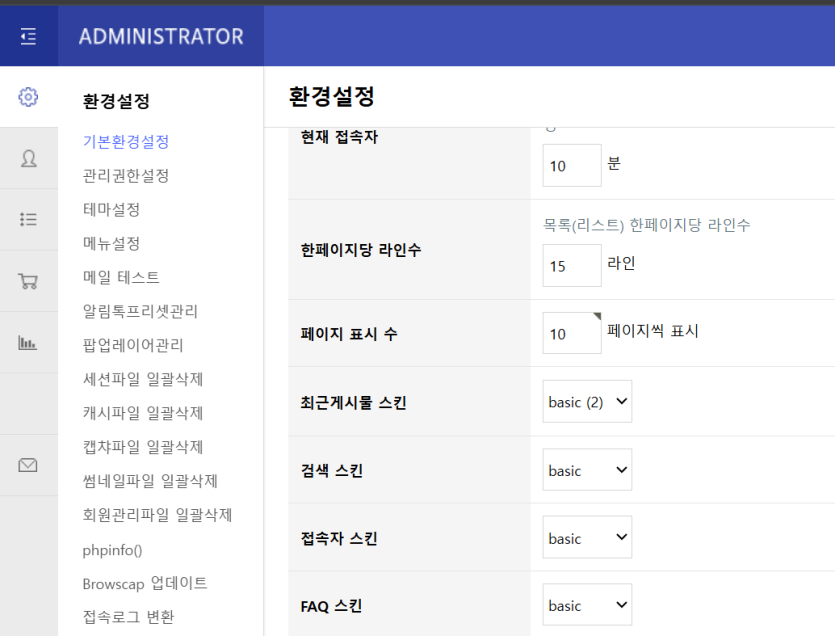Image resolution: width=835 pixels, height=636 pixels.
Task: Go to 팝업레이어관리 page
Action: 133,345
